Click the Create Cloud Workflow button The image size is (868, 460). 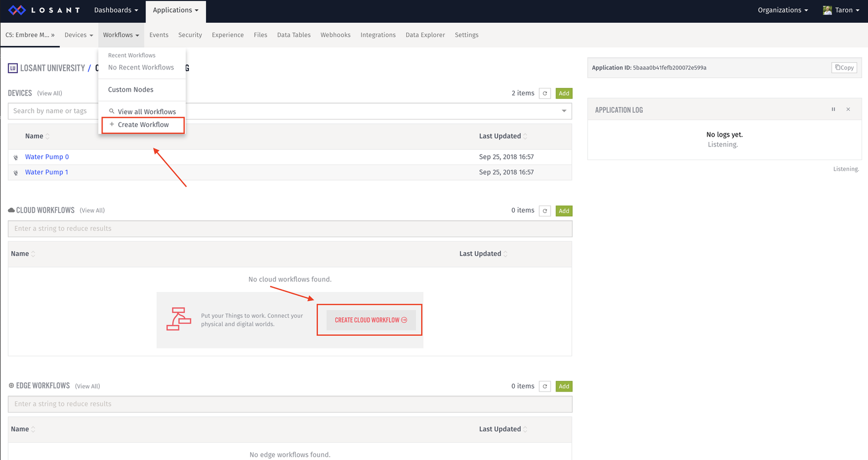(x=371, y=320)
